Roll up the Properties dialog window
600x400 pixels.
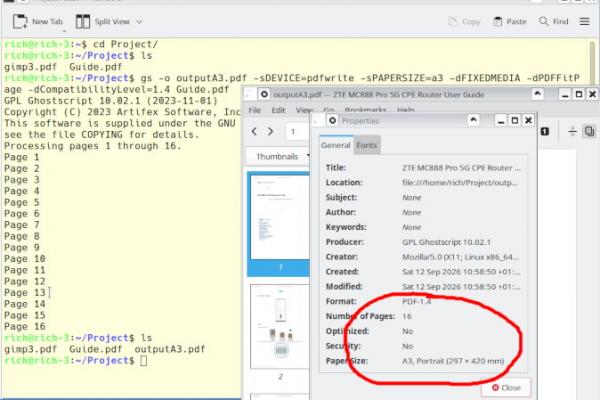pyautogui.click(x=473, y=120)
